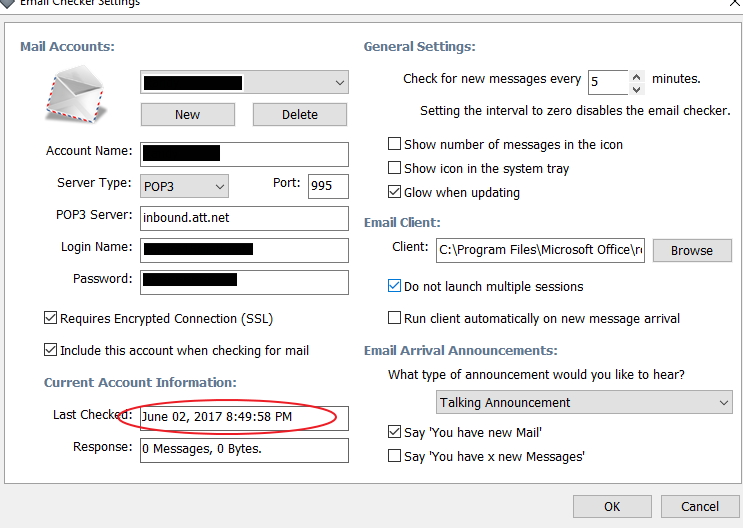Viewport: 743px width, 528px height.
Task: Open the mail account selection dropdown
Action: tap(340, 82)
